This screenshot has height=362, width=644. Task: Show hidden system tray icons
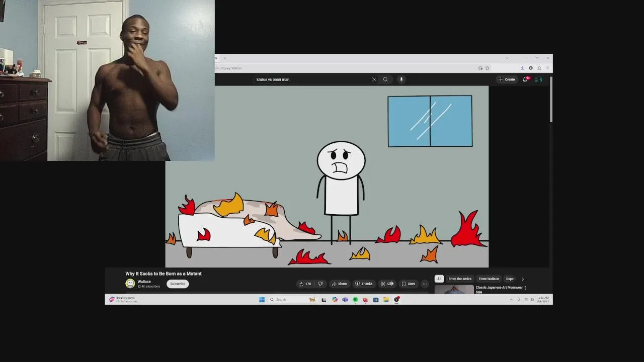[x=511, y=300]
